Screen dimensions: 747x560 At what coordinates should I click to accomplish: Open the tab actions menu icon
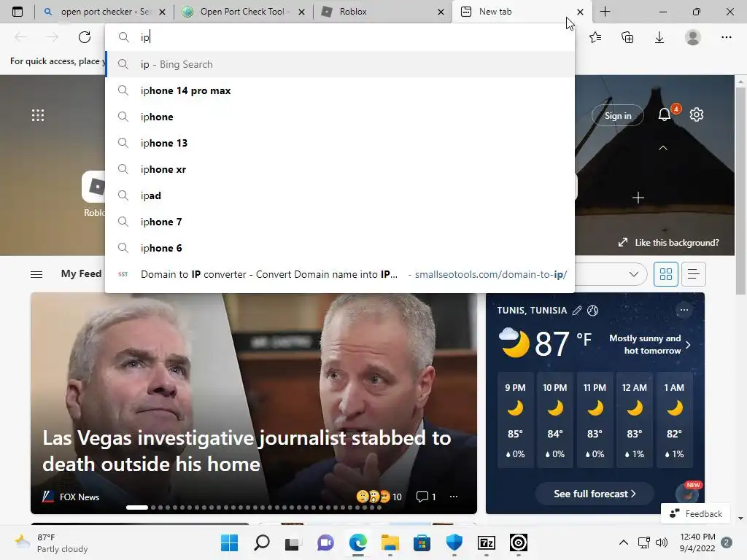18,12
